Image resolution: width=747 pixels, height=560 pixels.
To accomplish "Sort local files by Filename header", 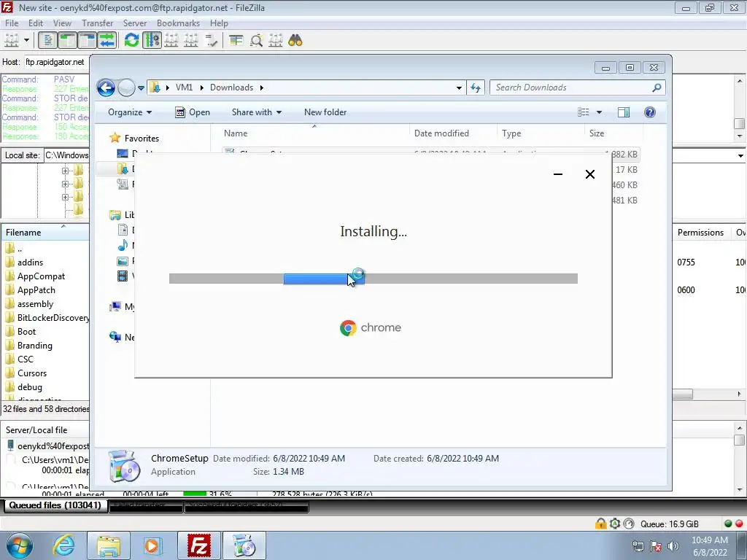I will [x=23, y=233].
